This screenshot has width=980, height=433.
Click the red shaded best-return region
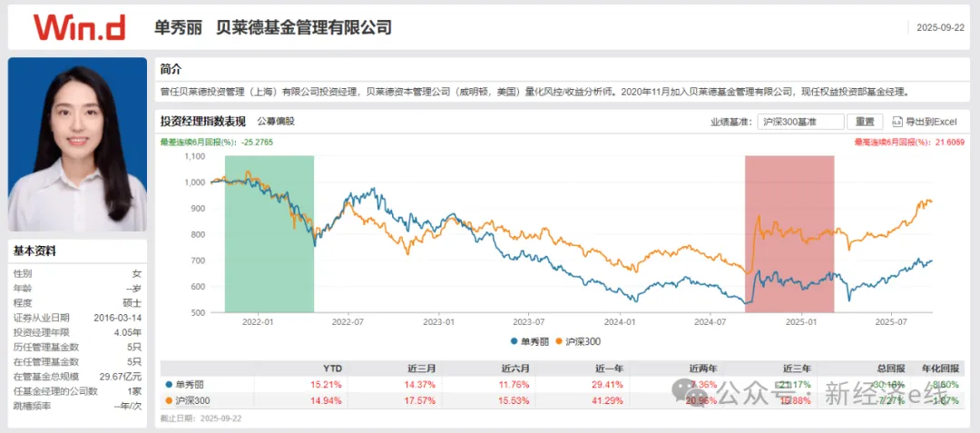[x=789, y=233]
